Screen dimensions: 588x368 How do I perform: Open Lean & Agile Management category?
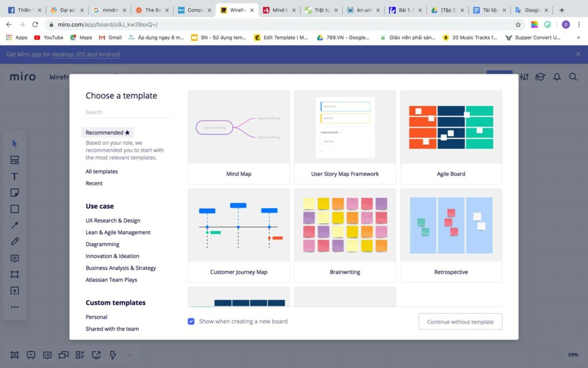coord(118,232)
